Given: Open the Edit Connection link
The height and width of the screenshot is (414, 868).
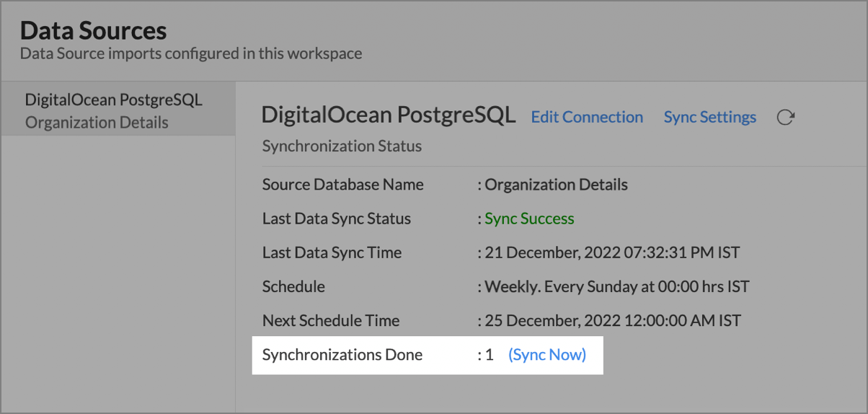Looking at the screenshot, I should (x=587, y=118).
